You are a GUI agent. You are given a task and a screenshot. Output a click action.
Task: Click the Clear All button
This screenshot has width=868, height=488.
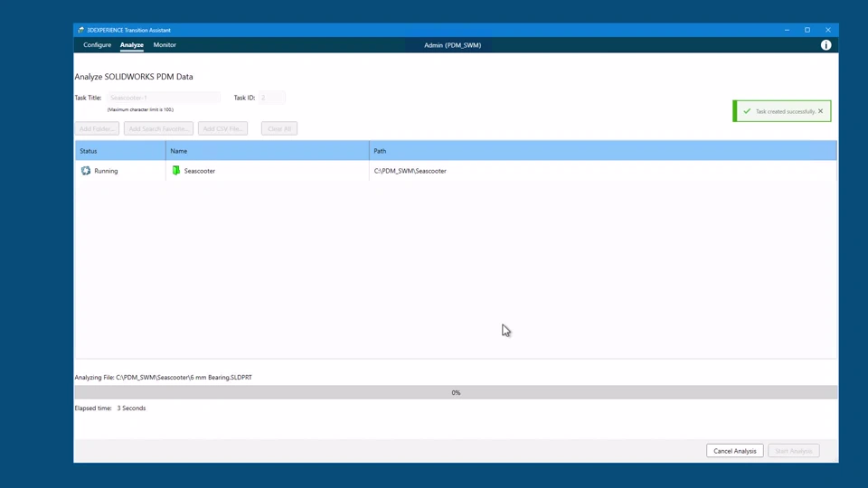click(x=279, y=128)
